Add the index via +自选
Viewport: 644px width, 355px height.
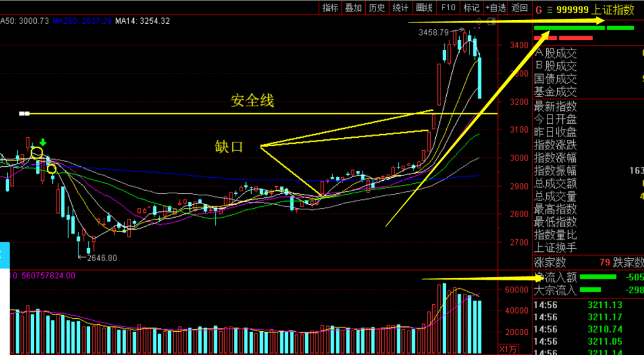496,7
